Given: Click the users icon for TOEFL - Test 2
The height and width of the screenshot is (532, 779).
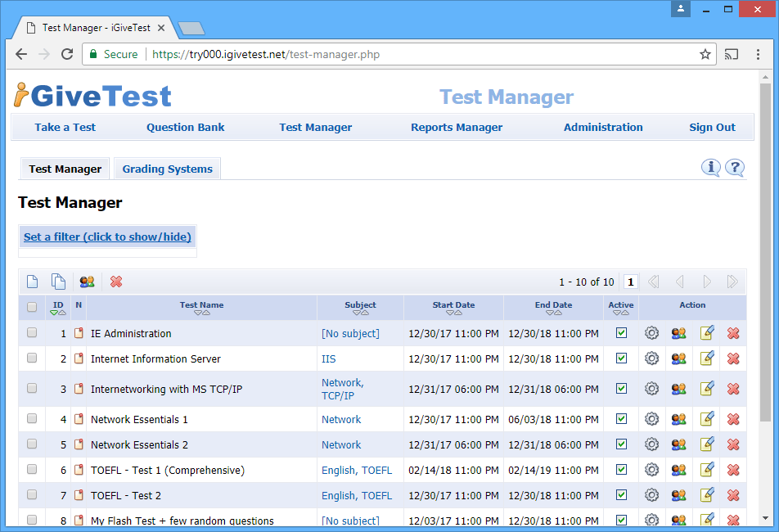Looking at the screenshot, I should (678, 495).
